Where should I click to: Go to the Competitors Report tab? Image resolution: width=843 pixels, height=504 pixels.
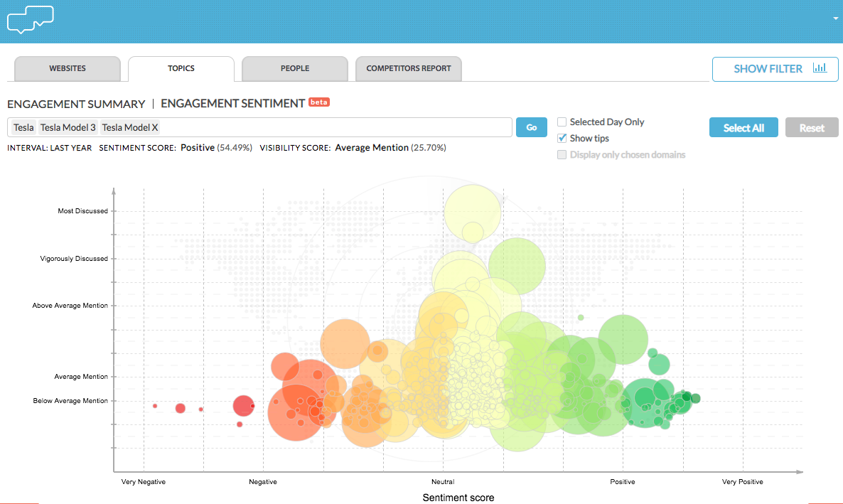click(409, 69)
